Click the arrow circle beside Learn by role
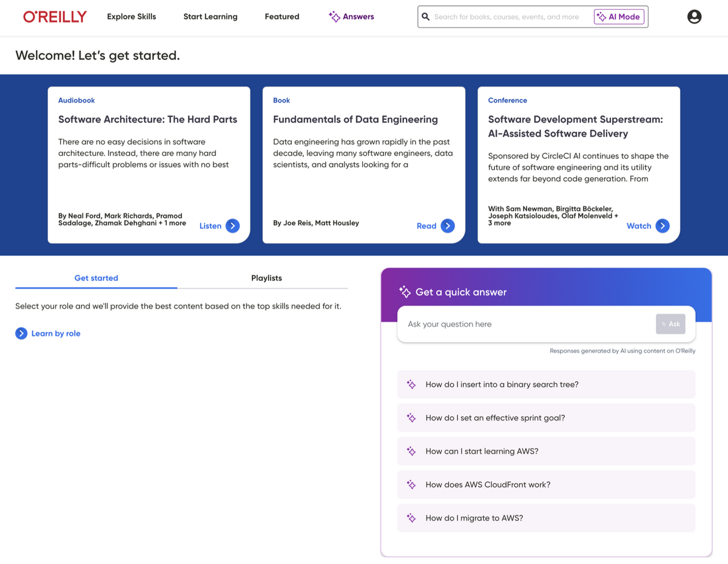The width and height of the screenshot is (728, 564). pyautogui.click(x=21, y=334)
